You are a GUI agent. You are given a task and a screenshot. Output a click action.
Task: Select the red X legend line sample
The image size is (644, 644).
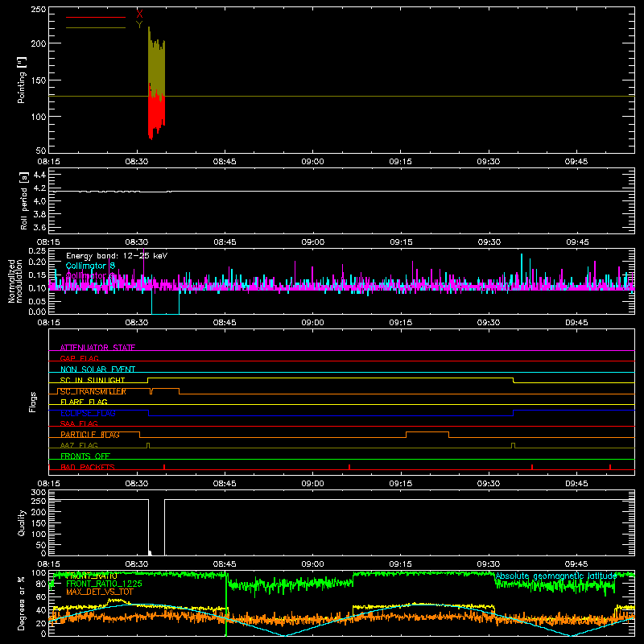(96, 17)
